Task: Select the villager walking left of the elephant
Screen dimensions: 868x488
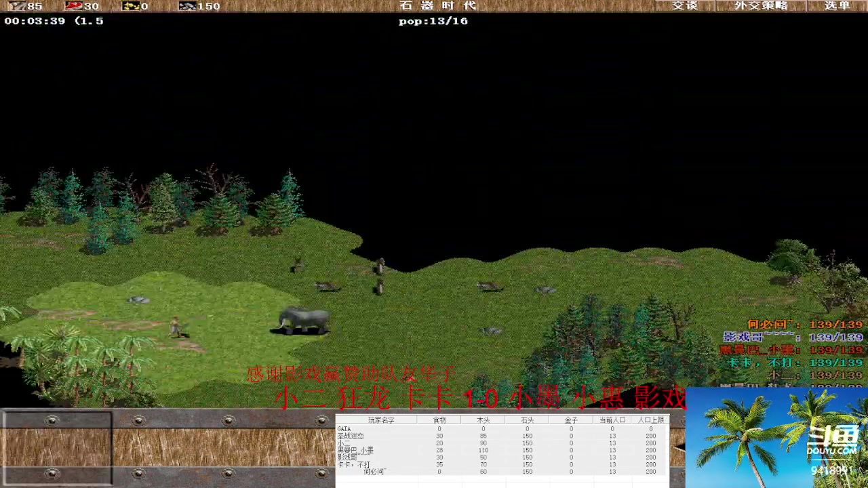Action: pyautogui.click(x=177, y=327)
